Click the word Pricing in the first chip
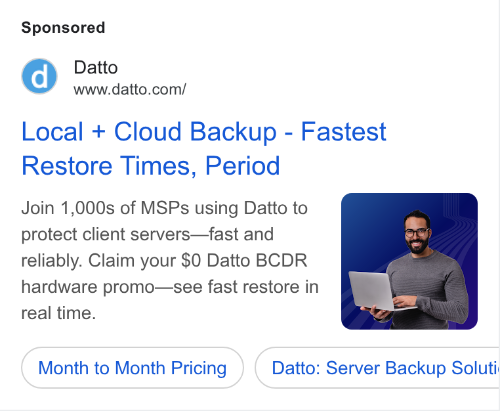The image size is (500, 411). (x=199, y=368)
